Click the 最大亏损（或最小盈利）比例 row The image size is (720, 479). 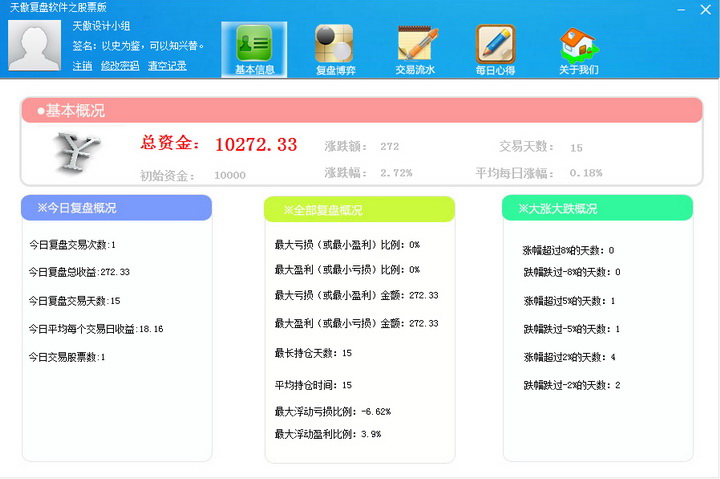(x=347, y=245)
